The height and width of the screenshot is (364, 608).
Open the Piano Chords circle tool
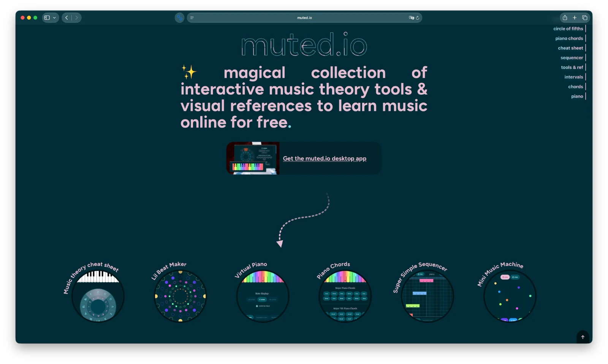pos(345,296)
